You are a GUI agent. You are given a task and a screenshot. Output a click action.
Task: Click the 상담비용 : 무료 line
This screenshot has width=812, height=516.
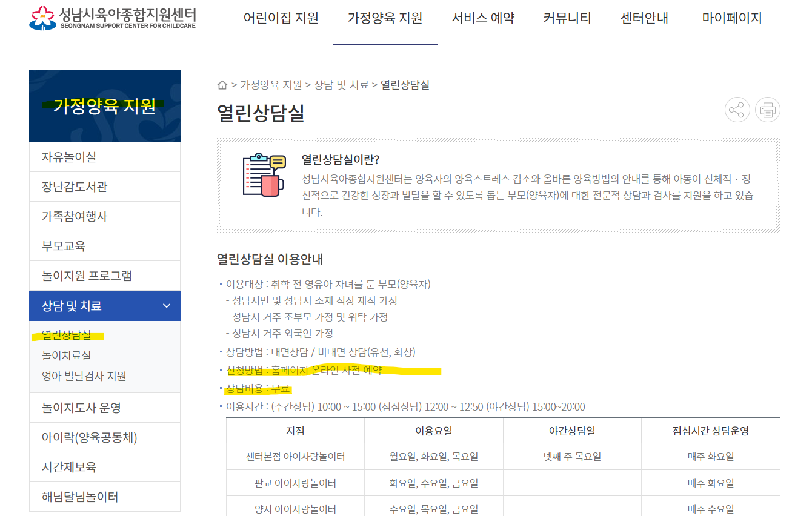(x=258, y=389)
